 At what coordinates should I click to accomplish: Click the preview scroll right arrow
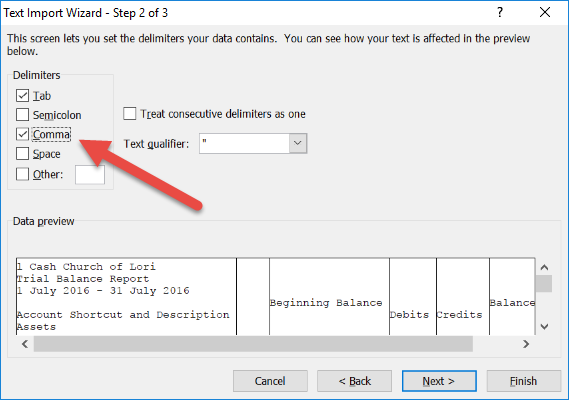526,344
